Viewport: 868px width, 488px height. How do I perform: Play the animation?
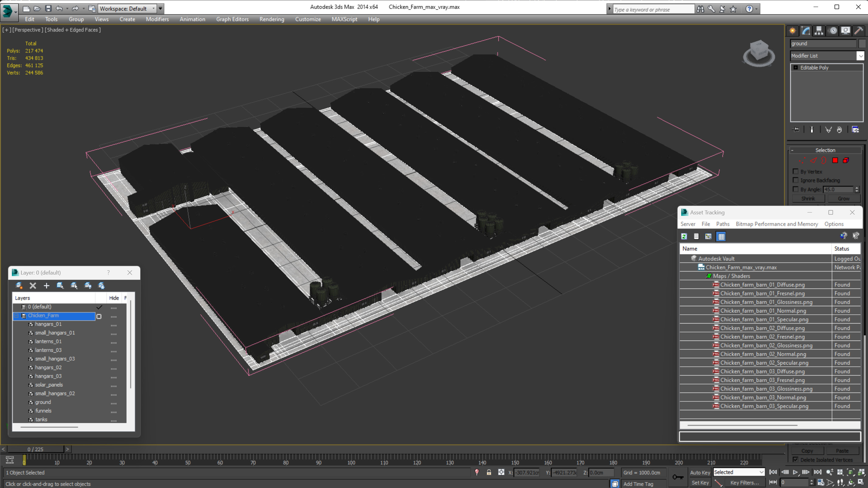click(x=795, y=472)
